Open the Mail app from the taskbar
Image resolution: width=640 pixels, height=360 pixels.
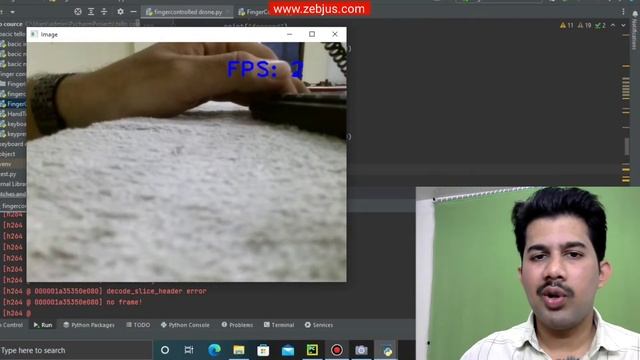[x=288, y=350]
